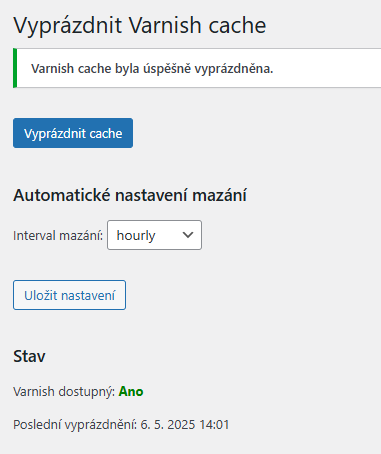Click the word 'úspěšně' in the notice
The height and width of the screenshot is (454, 381).
[x=167, y=69]
